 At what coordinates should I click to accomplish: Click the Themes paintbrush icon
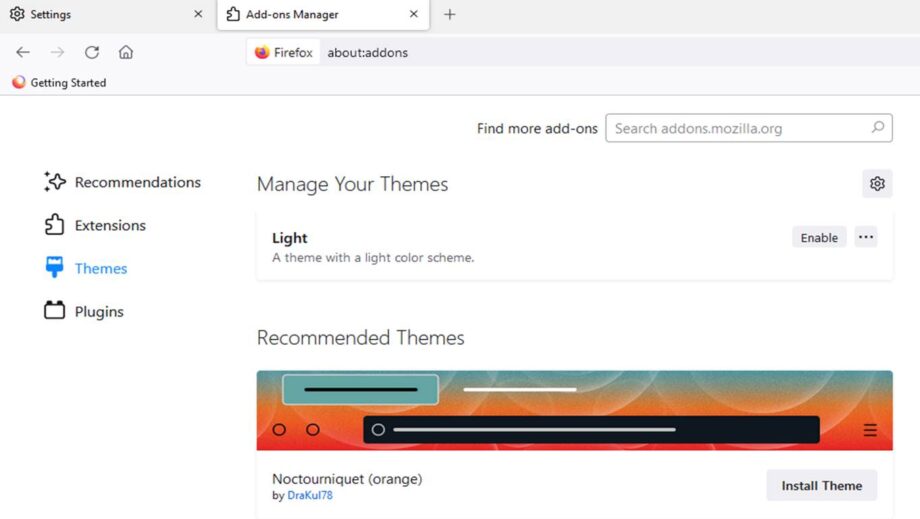[x=55, y=267]
